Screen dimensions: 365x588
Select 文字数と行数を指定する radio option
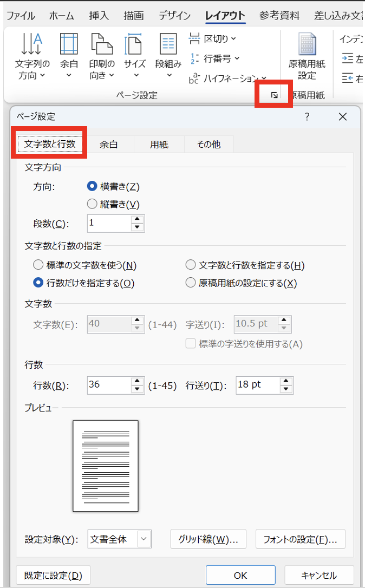coord(190,265)
